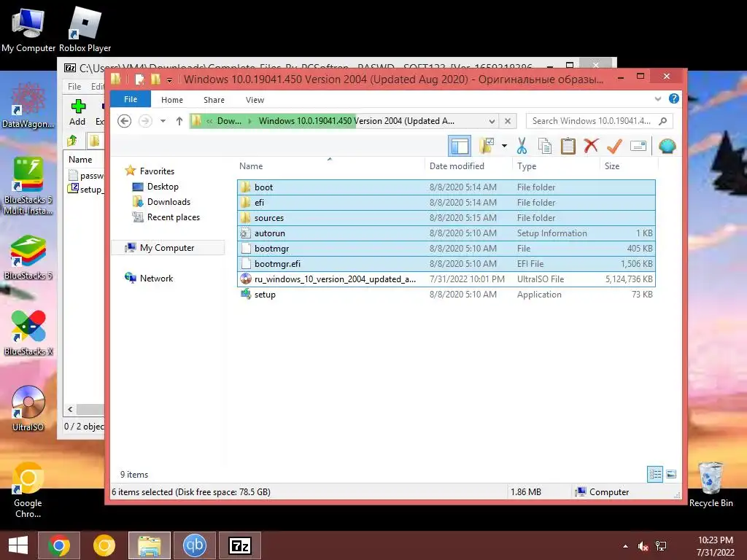
Task: Toggle the navigation pane toolbar button
Action: click(460, 146)
